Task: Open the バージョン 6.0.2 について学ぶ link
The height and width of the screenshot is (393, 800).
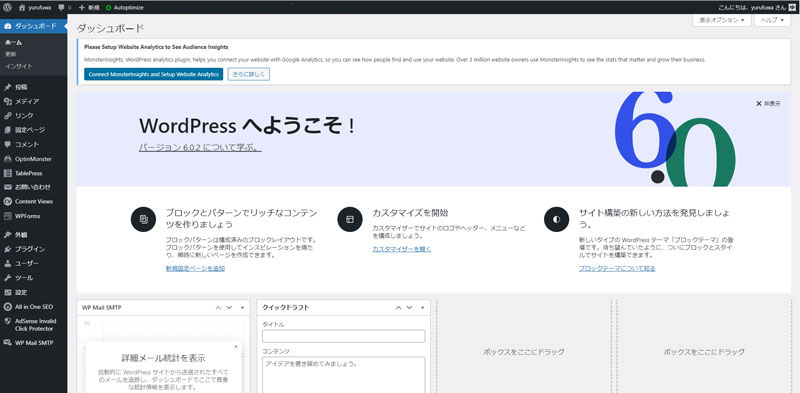Action: coord(200,148)
